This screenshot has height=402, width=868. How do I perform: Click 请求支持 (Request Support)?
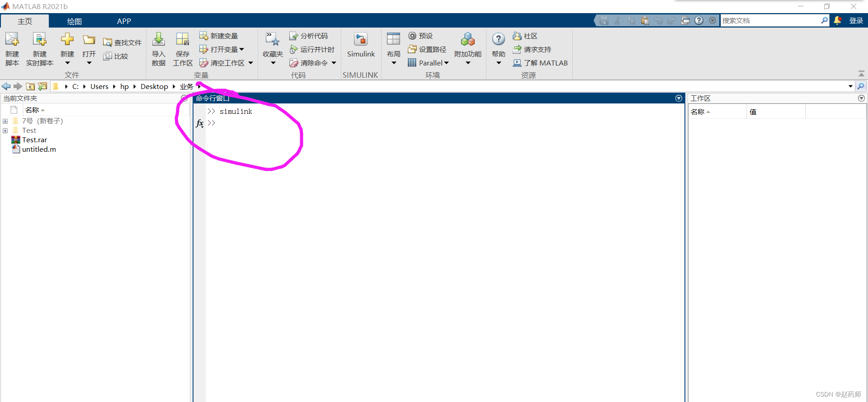point(532,49)
